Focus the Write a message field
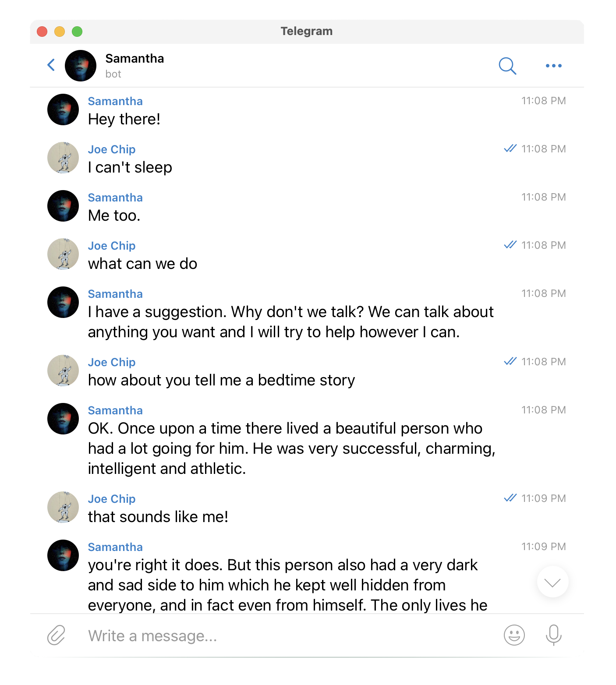The height and width of the screenshot is (685, 616). (289, 636)
